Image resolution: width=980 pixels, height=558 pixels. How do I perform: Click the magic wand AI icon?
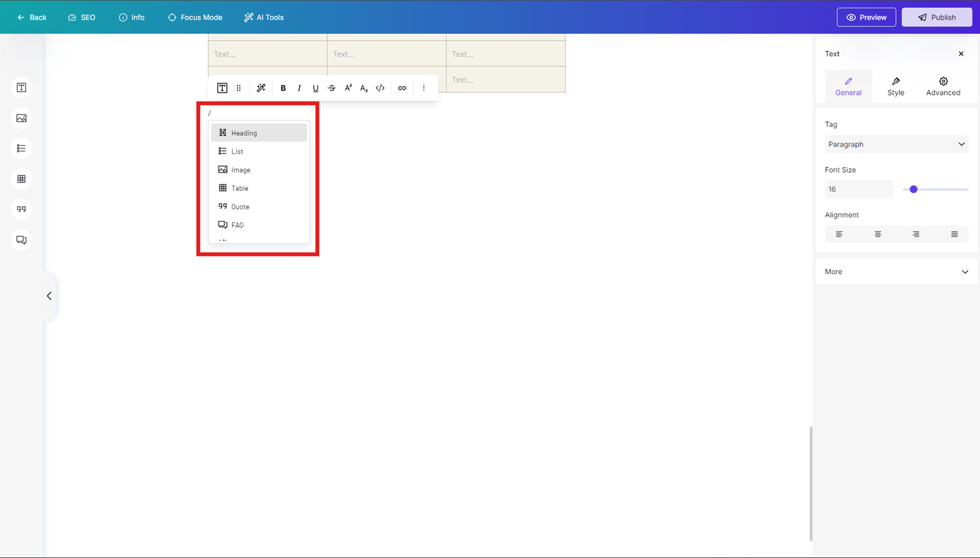pos(261,88)
